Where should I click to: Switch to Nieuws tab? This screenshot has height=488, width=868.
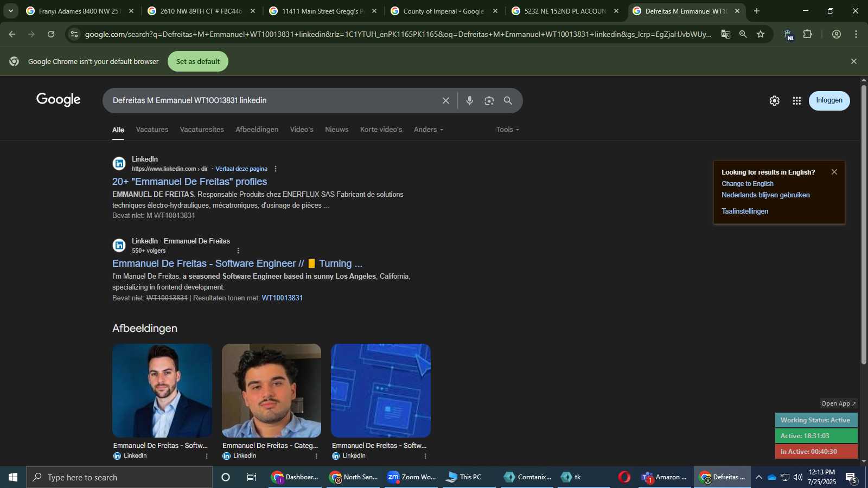(337, 130)
